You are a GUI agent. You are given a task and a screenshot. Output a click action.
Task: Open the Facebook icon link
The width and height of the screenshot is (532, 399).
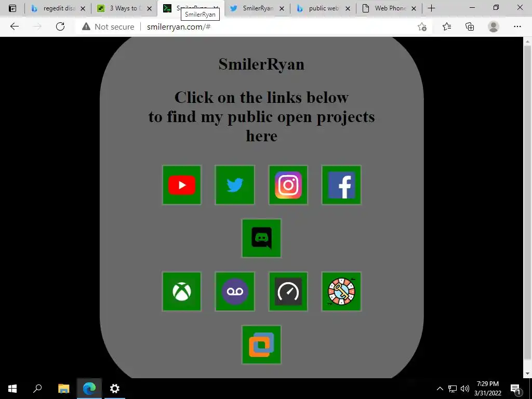coord(341,185)
